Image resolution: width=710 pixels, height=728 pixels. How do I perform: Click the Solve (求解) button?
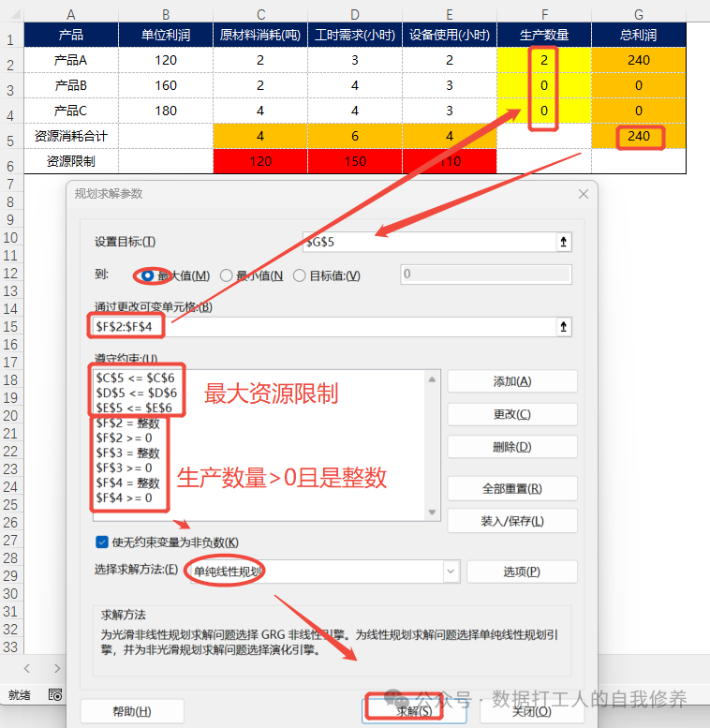click(x=413, y=711)
